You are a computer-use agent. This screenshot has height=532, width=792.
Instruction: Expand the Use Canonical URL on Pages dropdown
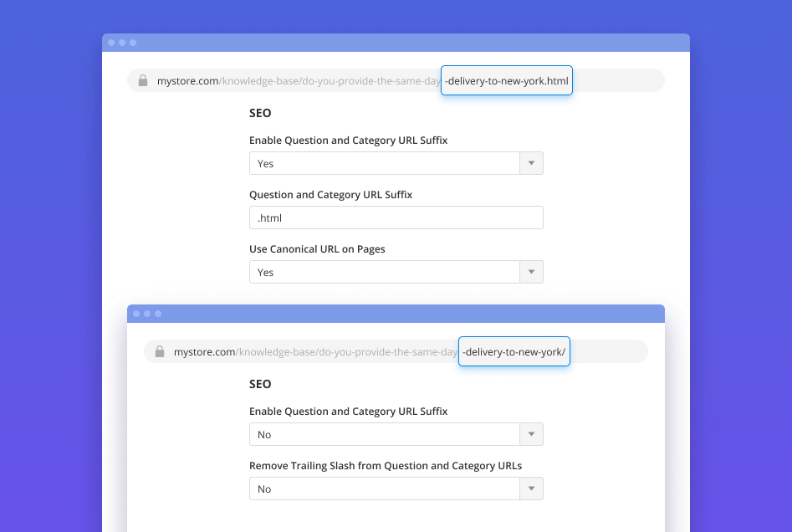pyautogui.click(x=396, y=272)
